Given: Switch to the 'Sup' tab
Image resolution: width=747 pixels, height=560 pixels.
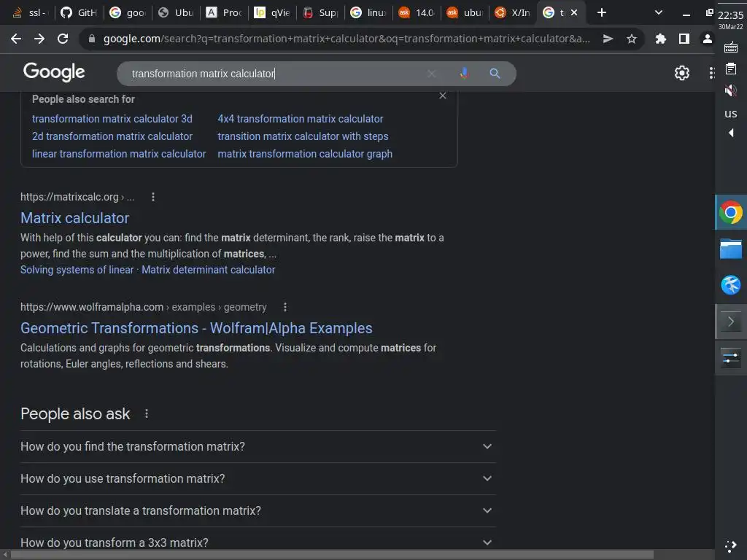Looking at the screenshot, I should [x=320, y=12].
